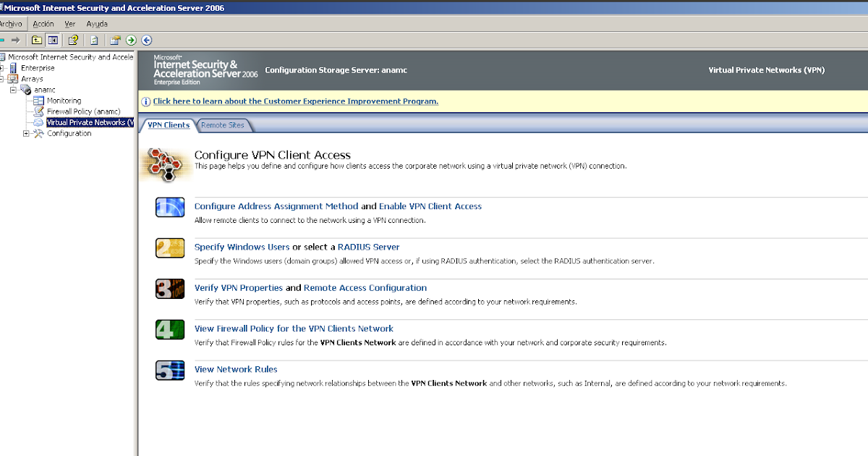Click the anamc server array icon
This screenshot has height=456, width=868.
click(x=25, y=90)
